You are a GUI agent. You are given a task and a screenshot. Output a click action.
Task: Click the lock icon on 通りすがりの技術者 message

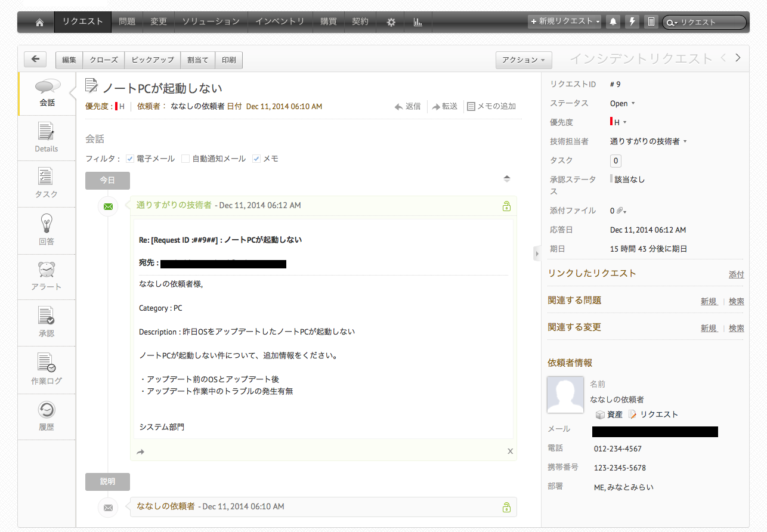tap(506, 206)
